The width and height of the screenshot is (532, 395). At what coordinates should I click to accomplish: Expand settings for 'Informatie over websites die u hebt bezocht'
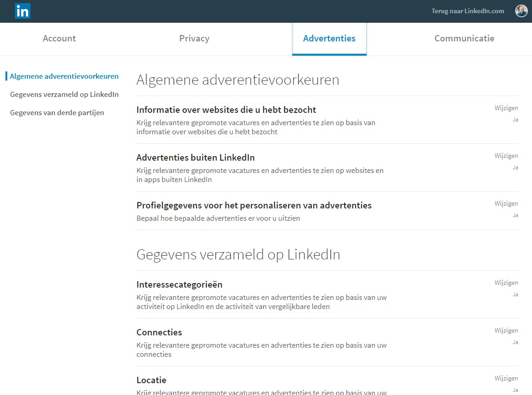click(x=506, y=108)
